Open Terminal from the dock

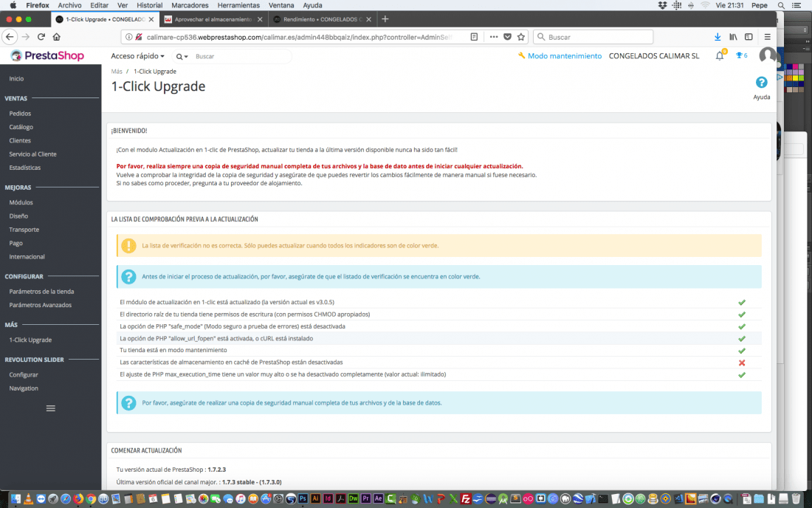click(x=603, y=498)
